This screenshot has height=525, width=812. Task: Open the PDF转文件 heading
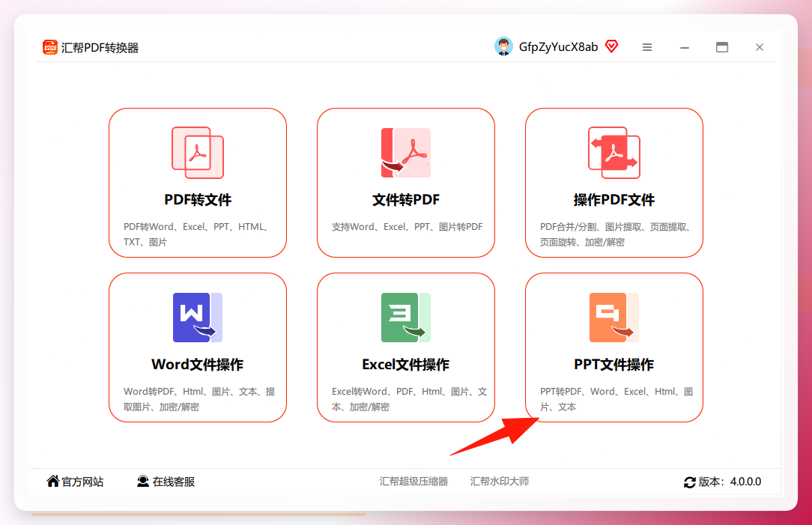point(198,200)
